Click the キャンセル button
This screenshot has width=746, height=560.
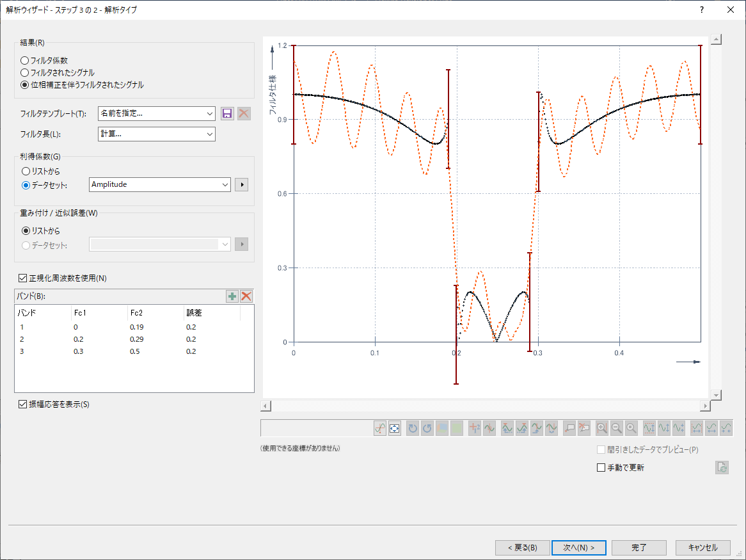(x=702, y=548)
